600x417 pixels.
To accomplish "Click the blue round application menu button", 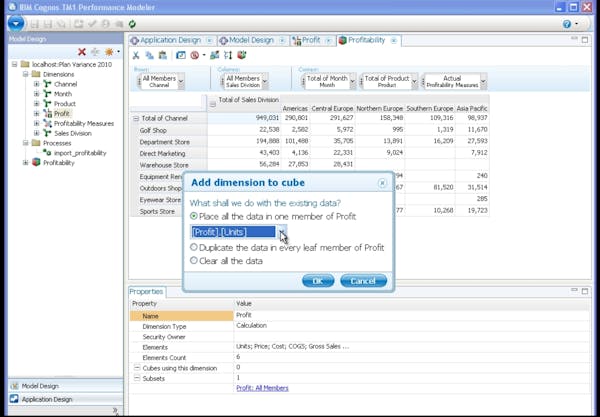I will tap(16, 24).
